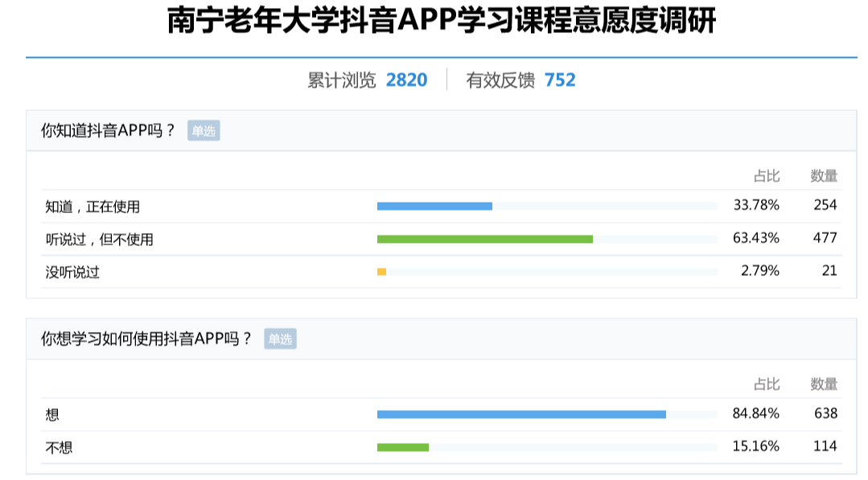This screenshot has width=868, height=480.
Task: Click the count 114
Action: pyautogui.click(x=825, y=445)
